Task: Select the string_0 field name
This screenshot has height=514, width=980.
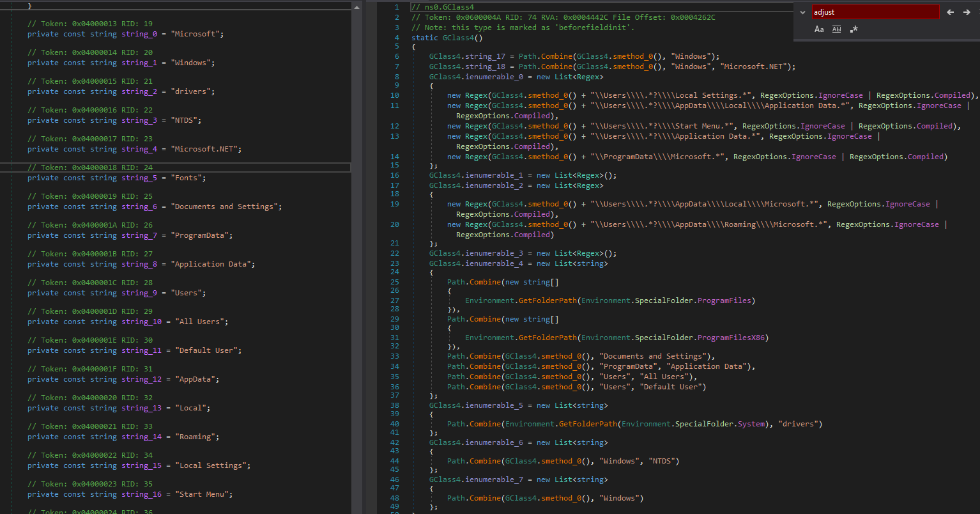Action: 139,34
